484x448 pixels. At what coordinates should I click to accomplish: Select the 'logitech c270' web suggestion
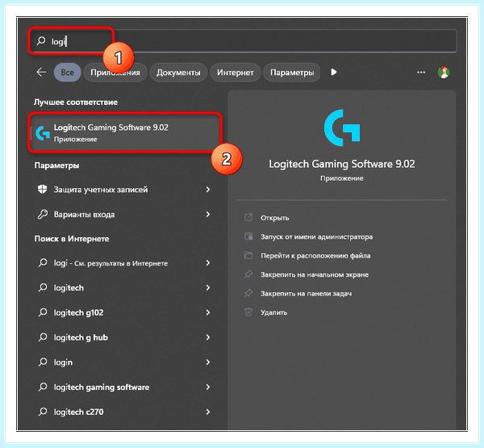[123, 412]
